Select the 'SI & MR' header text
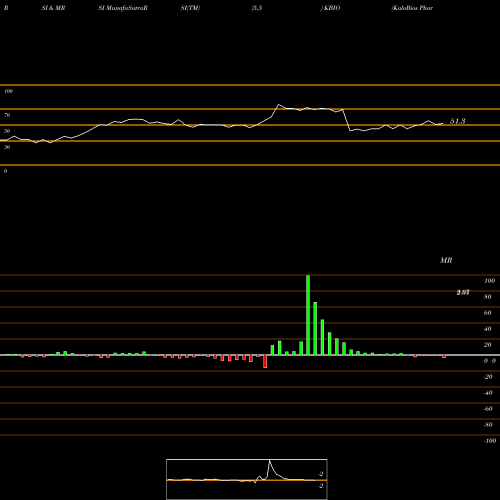500x500 pixels. click(x=53, y=8)
